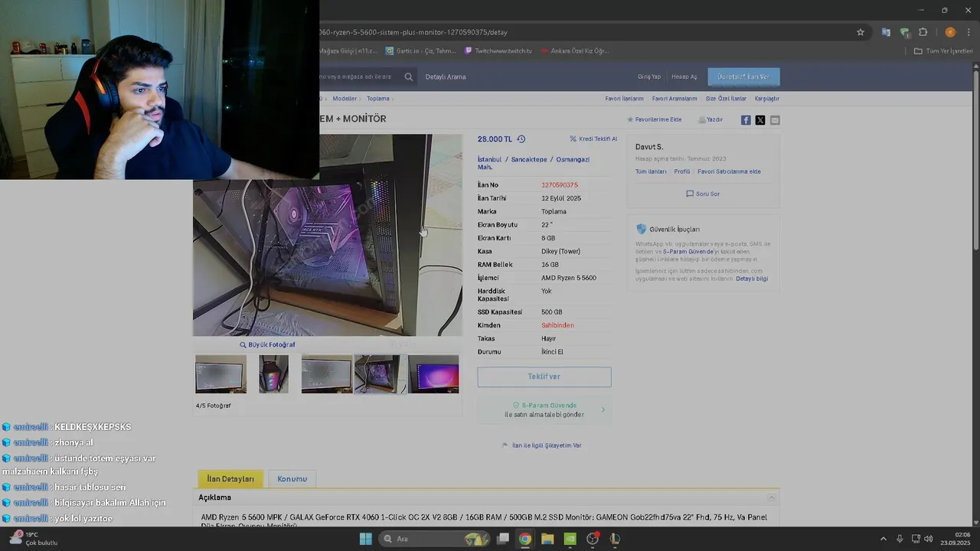Click Detaylı bilgi security link
This screenshot has height=551, width=980.
pyautogui.click(x=752, y=279)
